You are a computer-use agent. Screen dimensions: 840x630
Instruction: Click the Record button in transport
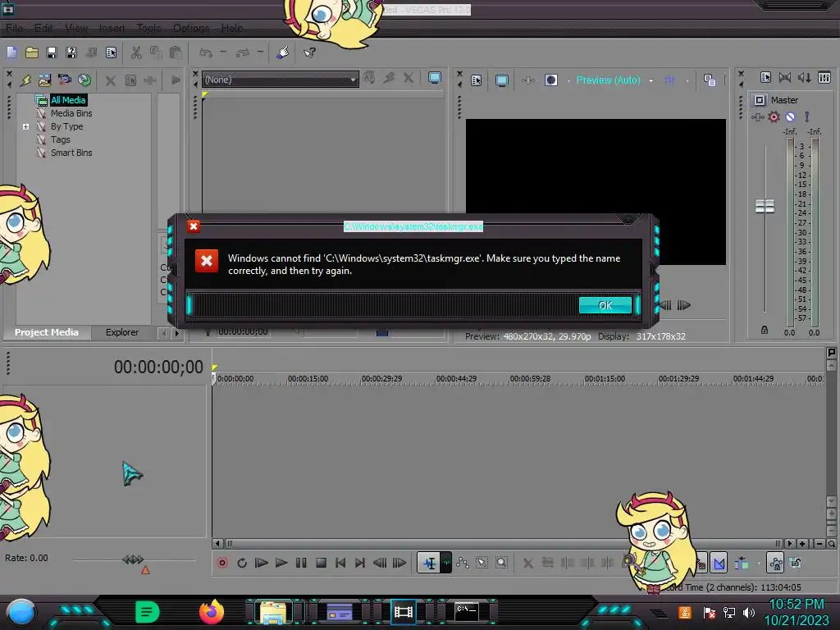click(x=222, y=563)
